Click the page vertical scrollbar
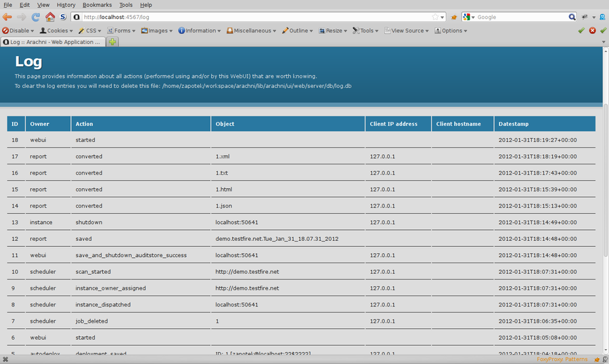 point(606,181)
